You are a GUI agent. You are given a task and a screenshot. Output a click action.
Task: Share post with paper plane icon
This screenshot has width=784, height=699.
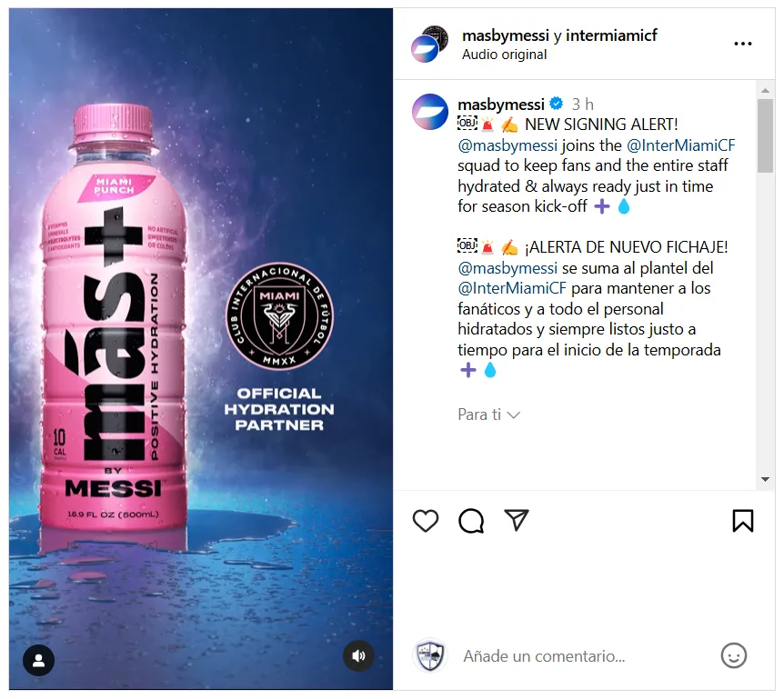pos(517,520)
